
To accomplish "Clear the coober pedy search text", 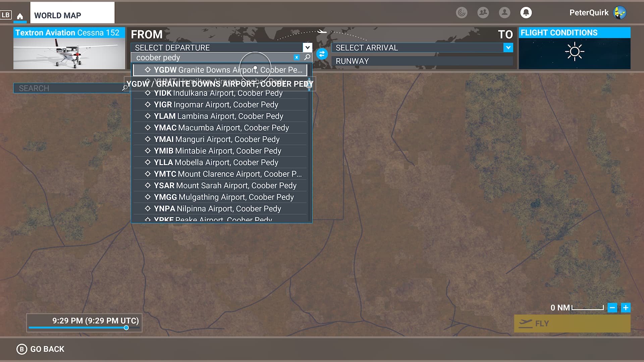I will (297, 57).
